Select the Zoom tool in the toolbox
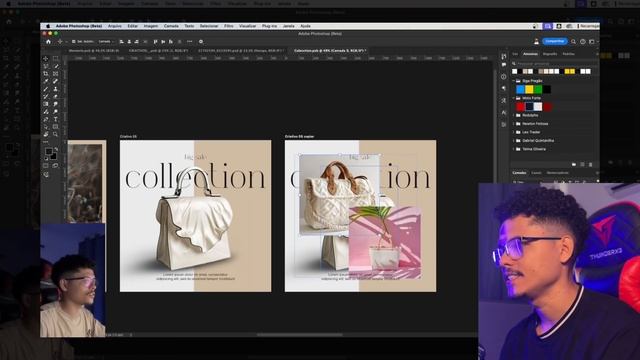Viewport: 640px width, 360px height. [56, 134]
